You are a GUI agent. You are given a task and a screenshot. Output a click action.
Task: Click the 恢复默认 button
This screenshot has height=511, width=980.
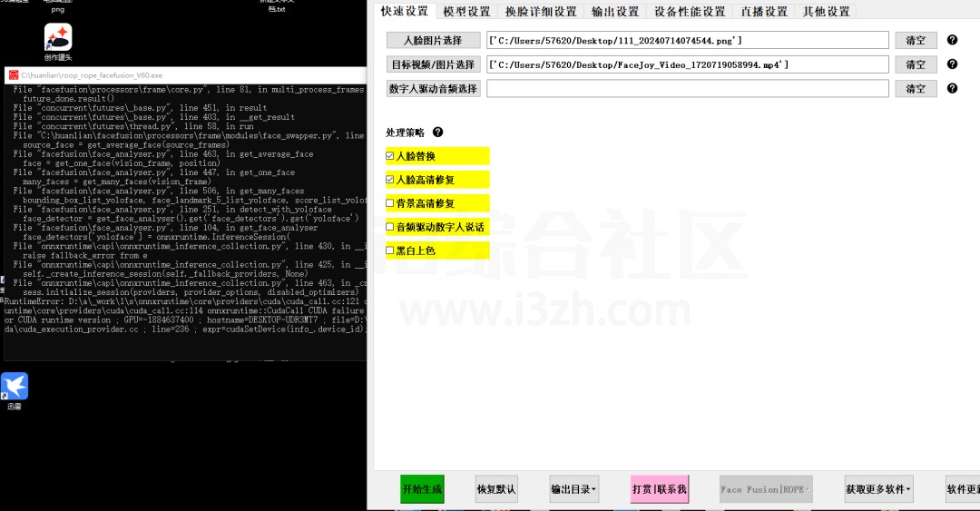496,489
